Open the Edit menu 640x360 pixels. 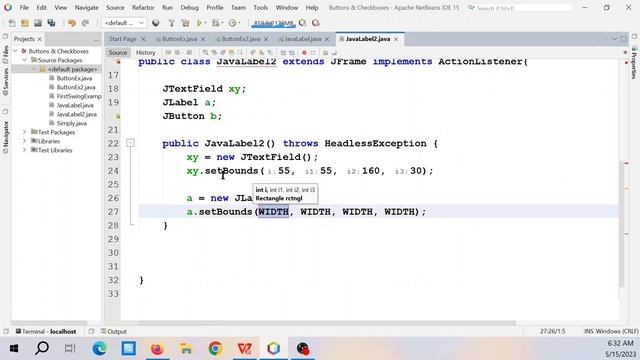tap(41, 8)
